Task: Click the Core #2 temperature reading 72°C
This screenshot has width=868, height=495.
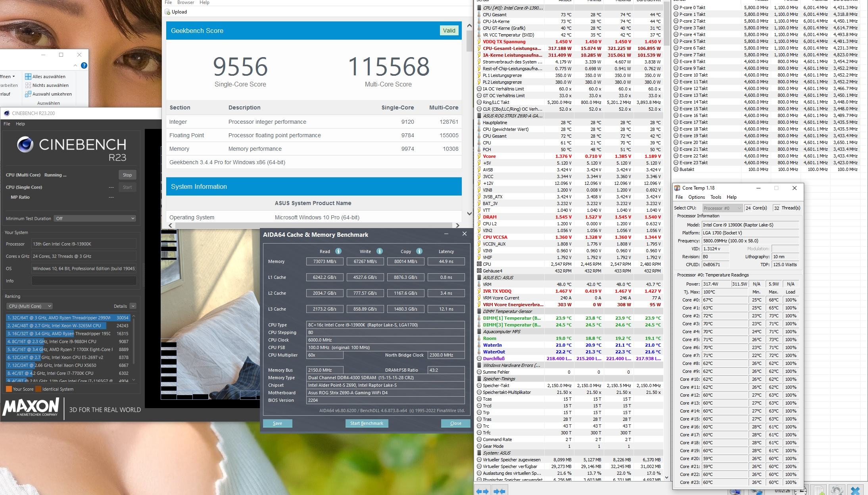Action: click(724, 316)
